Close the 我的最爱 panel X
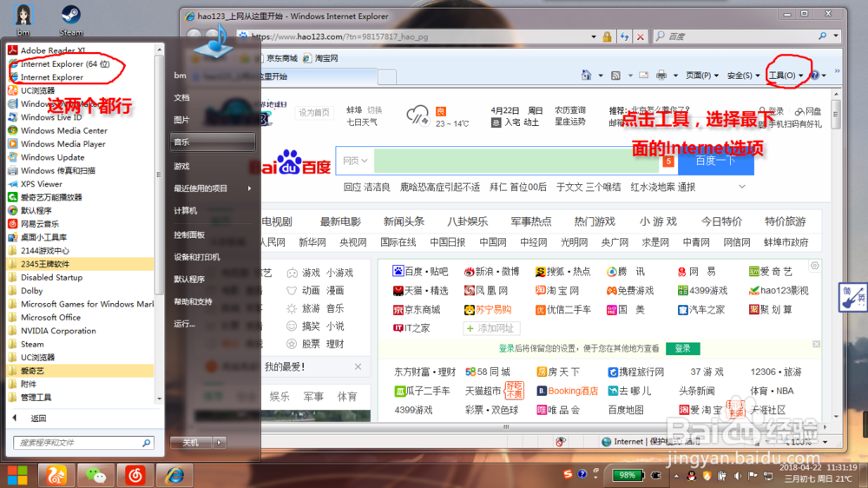Image resolution: width=868 pixels, height=488 pixels. click(358, 366)
